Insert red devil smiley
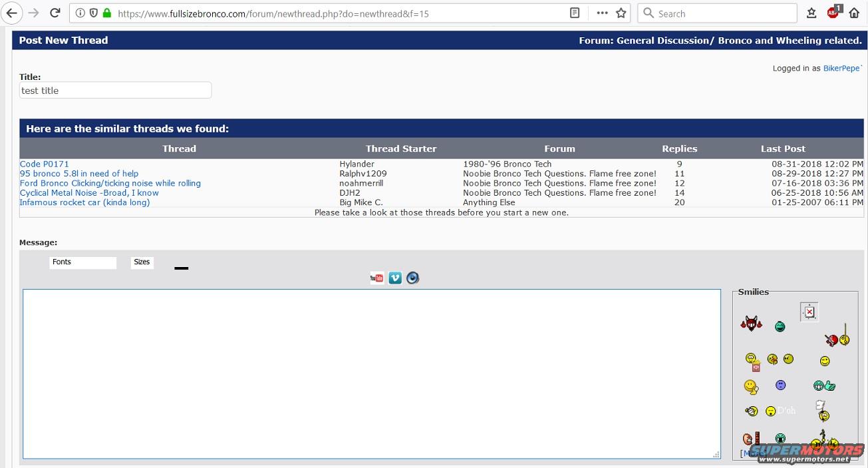Screen dimensions: 868x468 click(x=751, y=324)
